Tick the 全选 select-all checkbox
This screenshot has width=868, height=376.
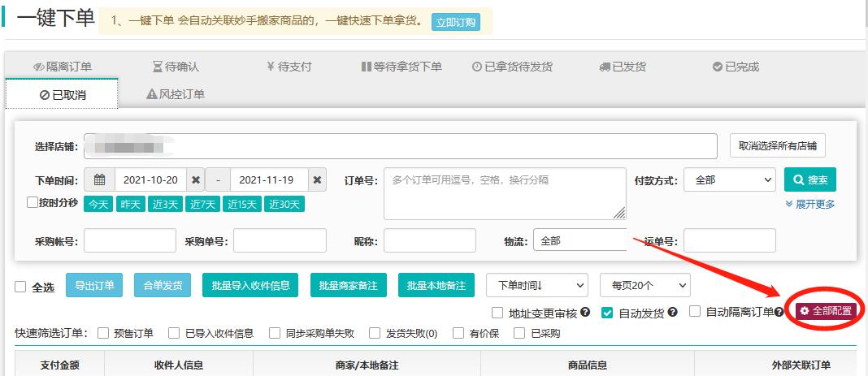pyautogui.click(x=20, y=287)
